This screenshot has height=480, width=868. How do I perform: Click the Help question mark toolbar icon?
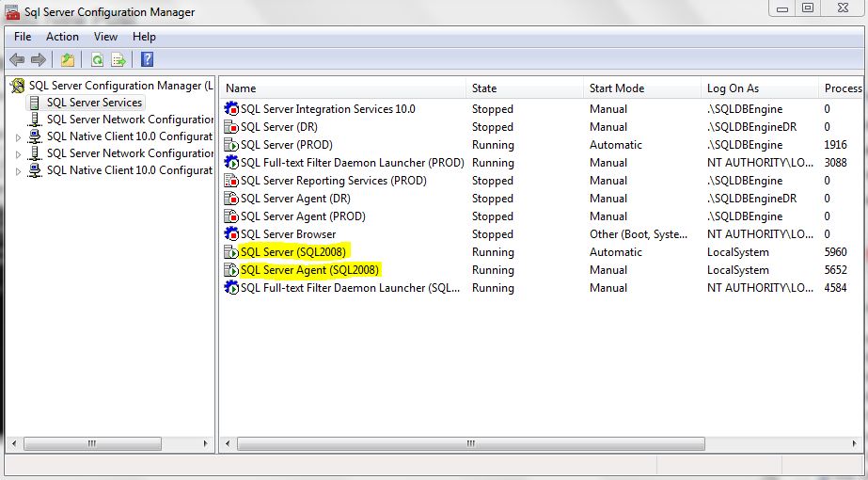coord(148,58)
